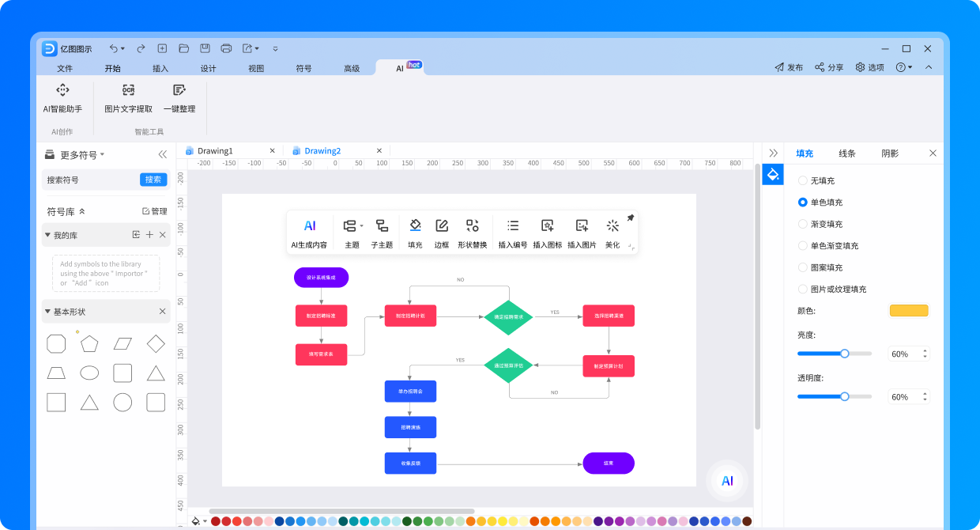This screenshot has height=530, width=980.
Task: Click the 搜索 search button
Action: point(153,180)
